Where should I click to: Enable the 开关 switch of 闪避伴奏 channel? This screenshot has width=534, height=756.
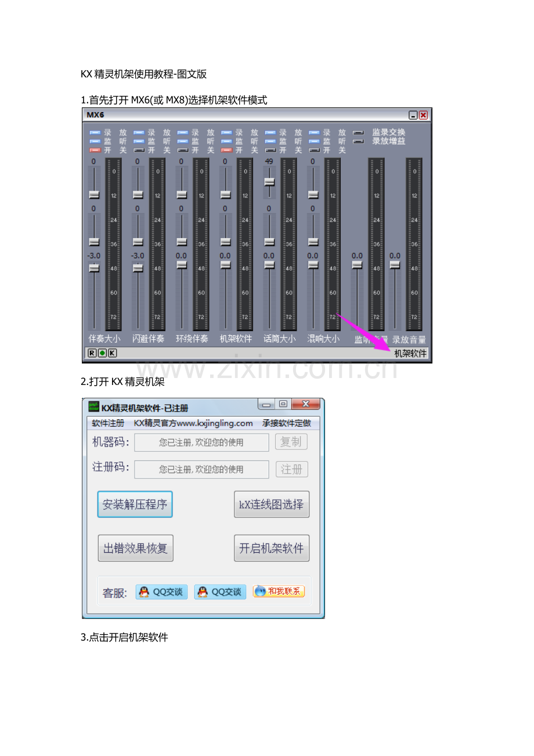coord(139,150)
